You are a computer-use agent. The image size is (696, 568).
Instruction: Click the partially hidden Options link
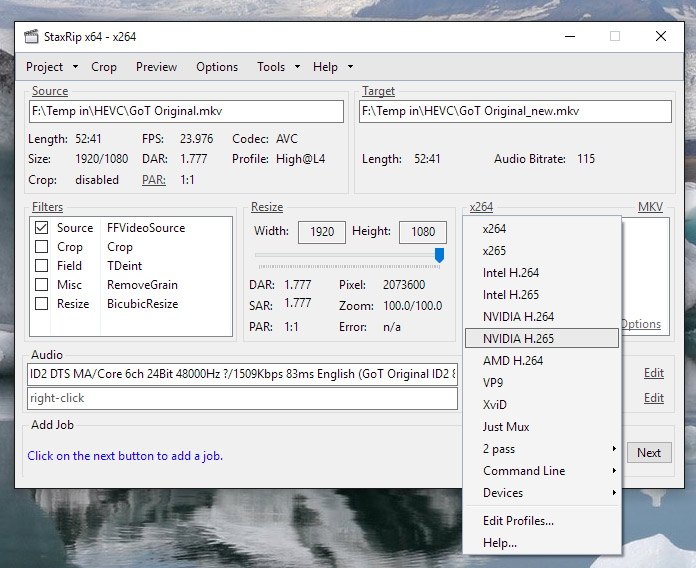point(641,324)
